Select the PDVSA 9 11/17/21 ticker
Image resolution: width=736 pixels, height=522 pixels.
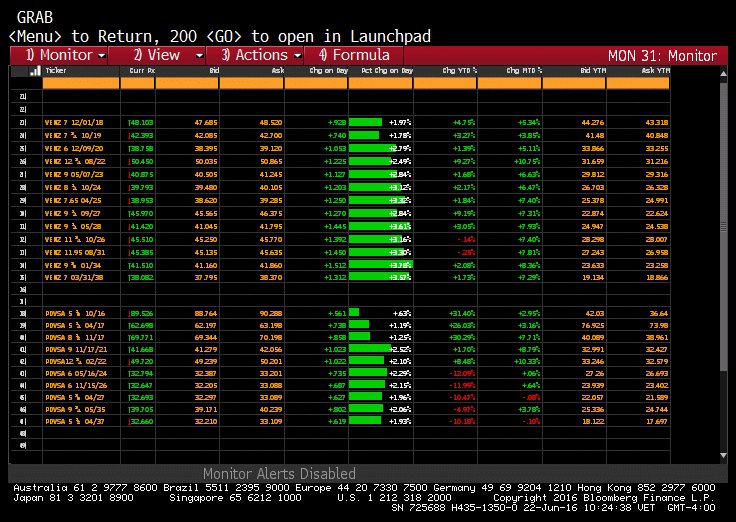[x=76, y=349]
